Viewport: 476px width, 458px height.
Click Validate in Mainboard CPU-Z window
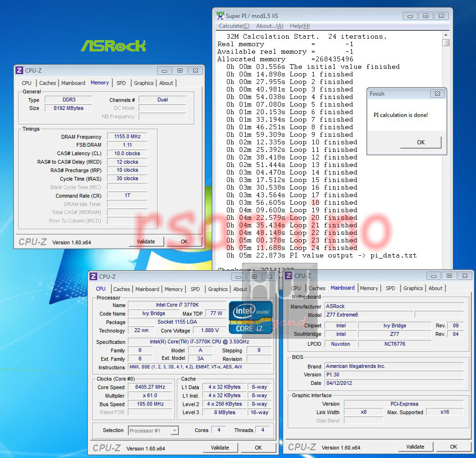click(x=415, y=447)
